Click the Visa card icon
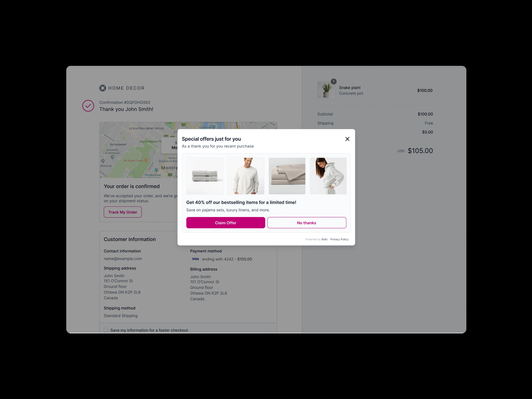 195,259
